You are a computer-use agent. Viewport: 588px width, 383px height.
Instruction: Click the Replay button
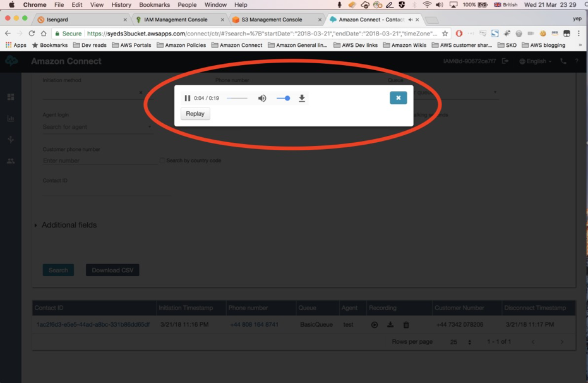pyautogui.click(x=195, y=114)
